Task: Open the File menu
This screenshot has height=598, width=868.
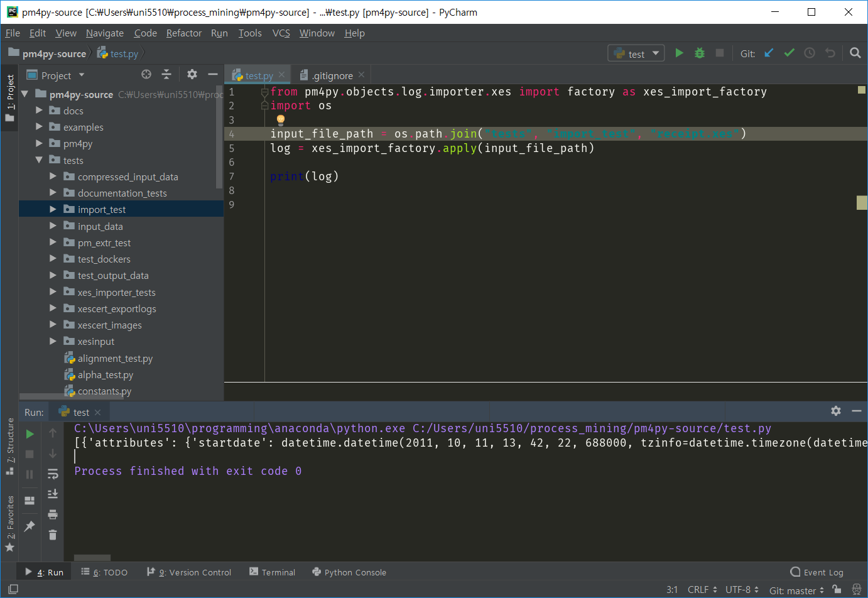Action: click(13, 33)
